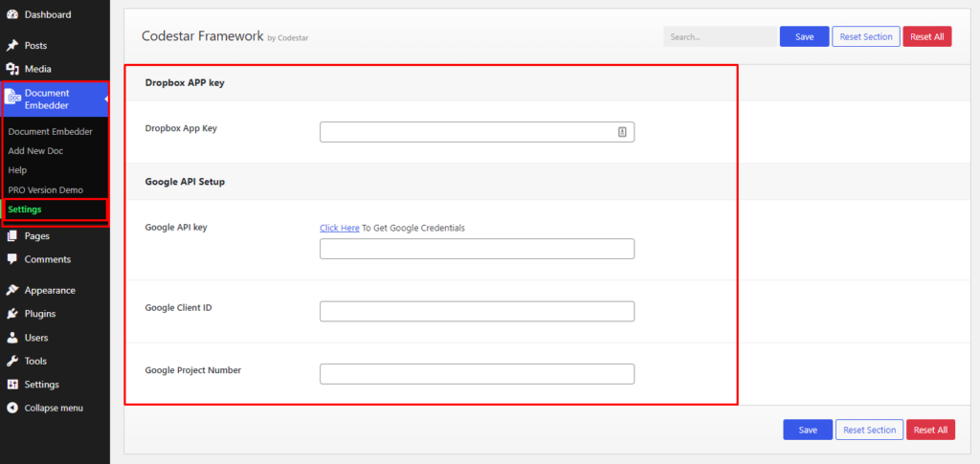Open the Help submenu entry

(x=17, y=170)
